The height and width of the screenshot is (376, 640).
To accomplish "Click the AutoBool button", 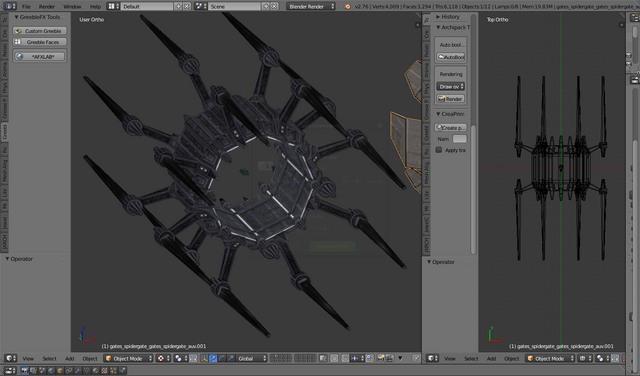I will (x=451, y=57).
